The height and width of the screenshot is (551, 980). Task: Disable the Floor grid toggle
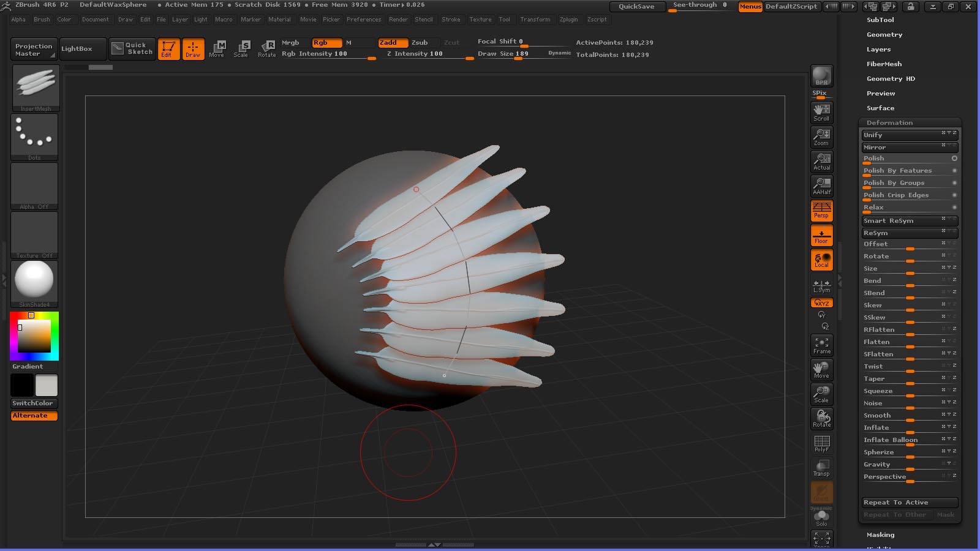pyautogui.click(x=821, y=235)
